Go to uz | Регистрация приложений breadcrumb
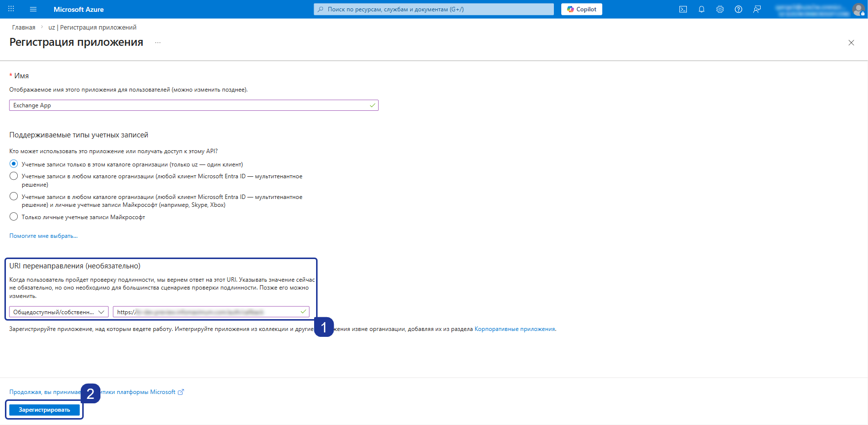Image resolution: width=868 pixels, height=425 pixels. click(93, 28)
